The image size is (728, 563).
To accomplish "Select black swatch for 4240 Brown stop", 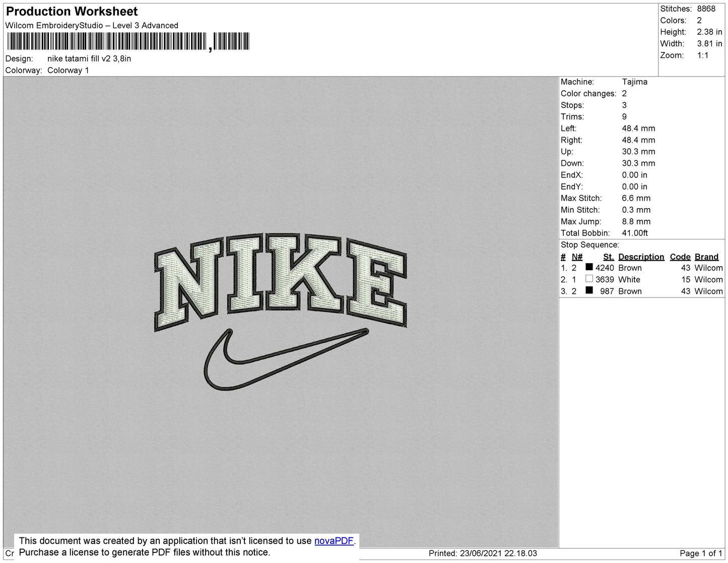I will point(589,267).
